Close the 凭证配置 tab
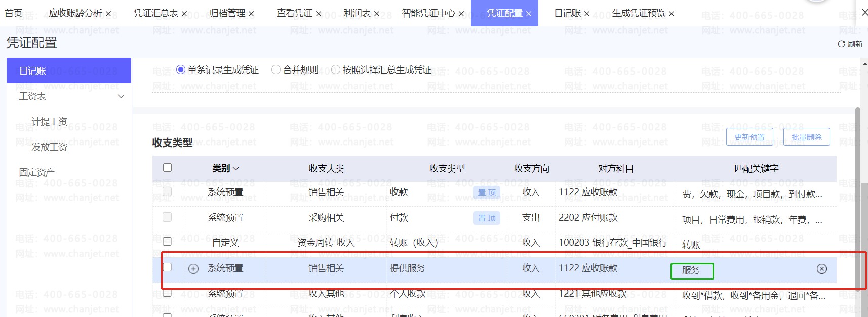Image resolution: width=868 pixels, height=317 pixels. tap(529, 14)
